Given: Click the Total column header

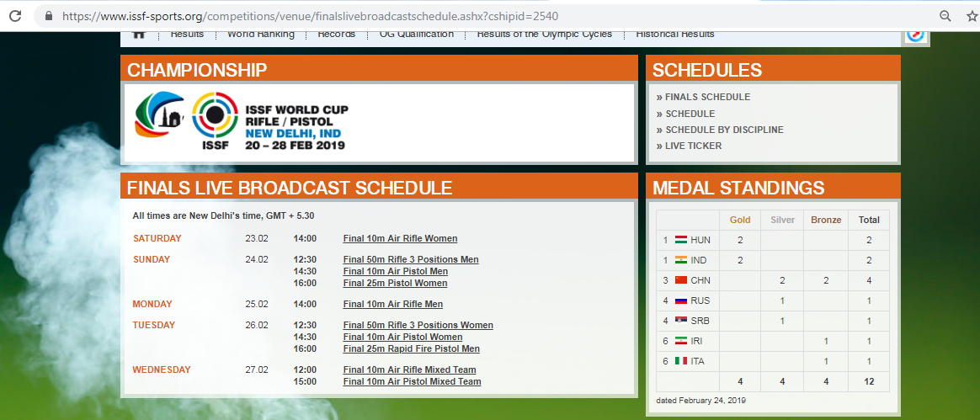Looking at the screenshot, I should point(869,220).
